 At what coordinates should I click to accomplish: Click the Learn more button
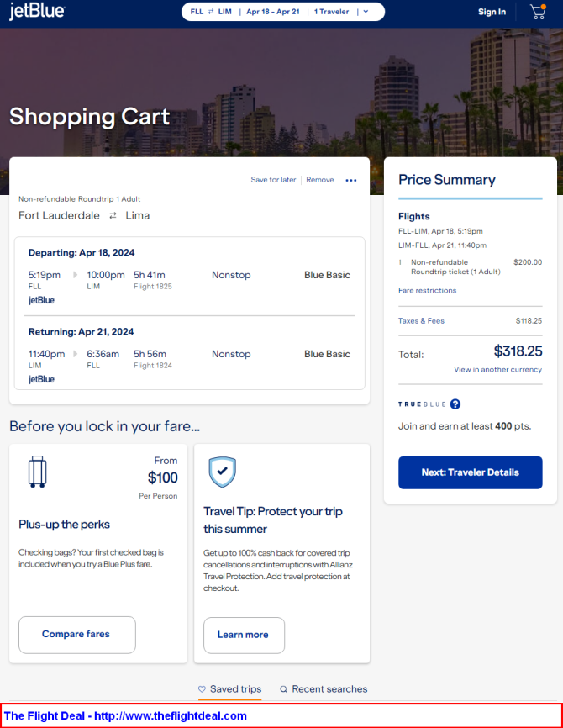point(244,635)
